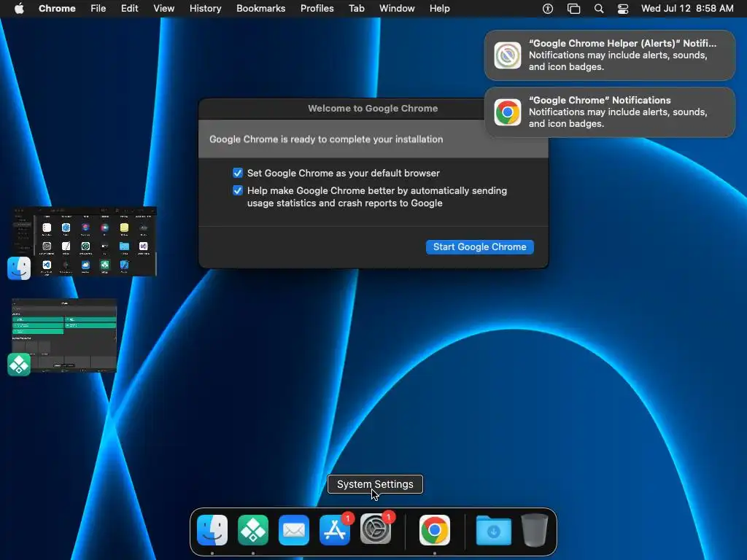The image size is (747, 560).
Task: Open the Profiles menu
Action: pos(317,9)
